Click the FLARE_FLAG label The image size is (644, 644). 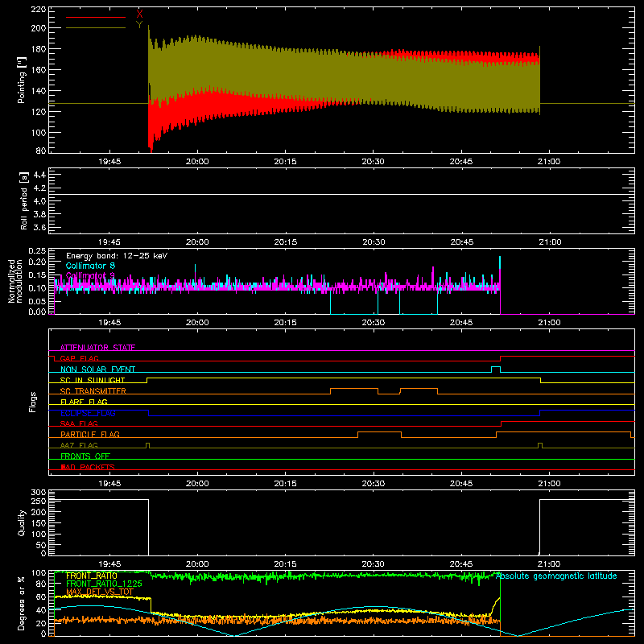[x=84, y=402]
